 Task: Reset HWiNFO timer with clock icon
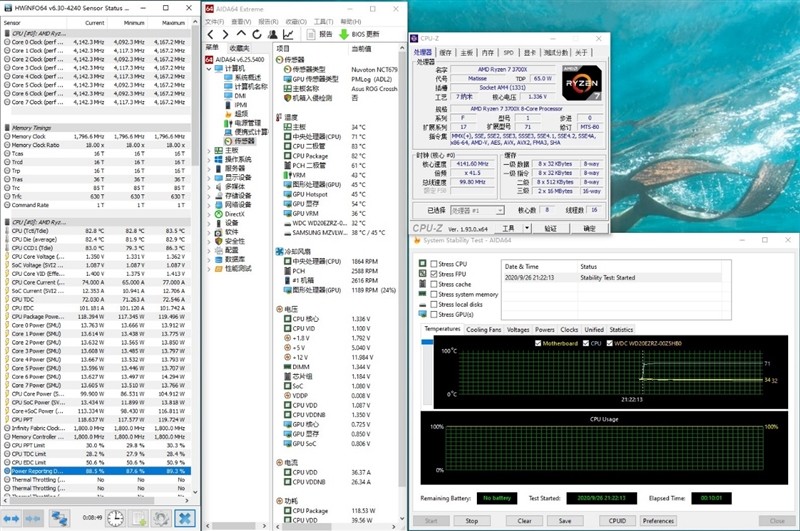click(x=115, y=518)
